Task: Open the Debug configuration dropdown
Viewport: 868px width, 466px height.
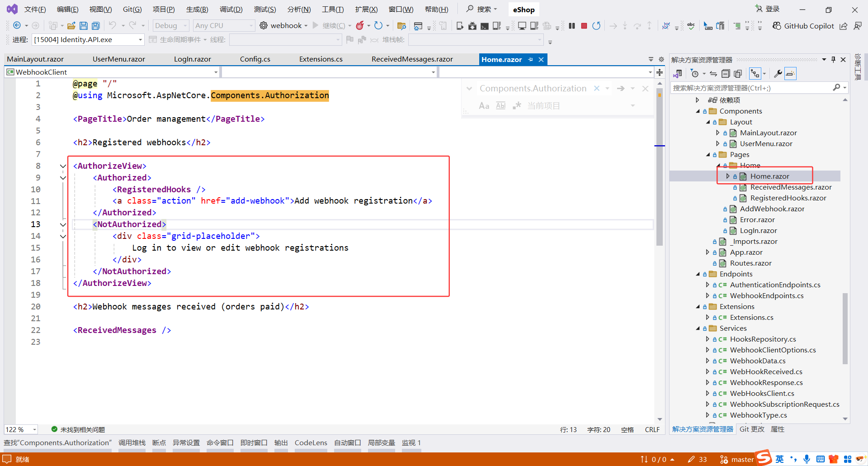Action: (170, 26)
